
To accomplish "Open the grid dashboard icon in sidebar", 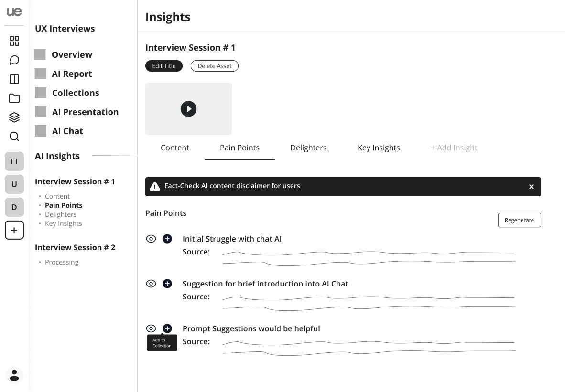I will tap(14, 41).
